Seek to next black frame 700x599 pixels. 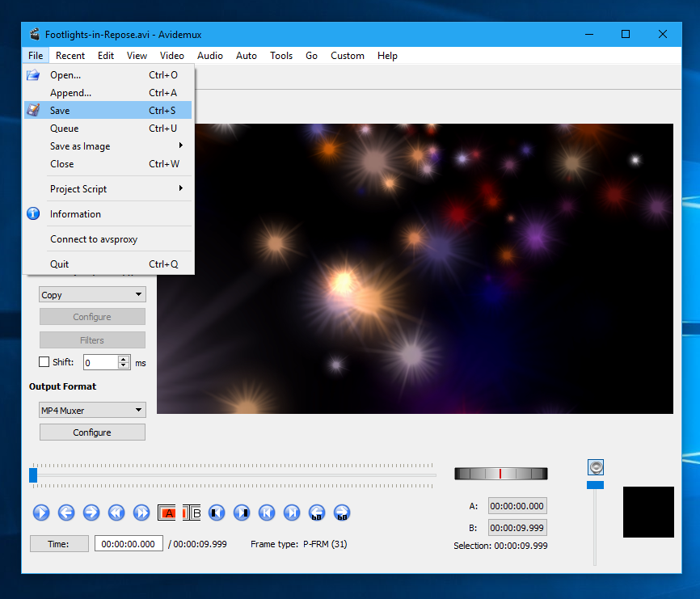[242, 513]
